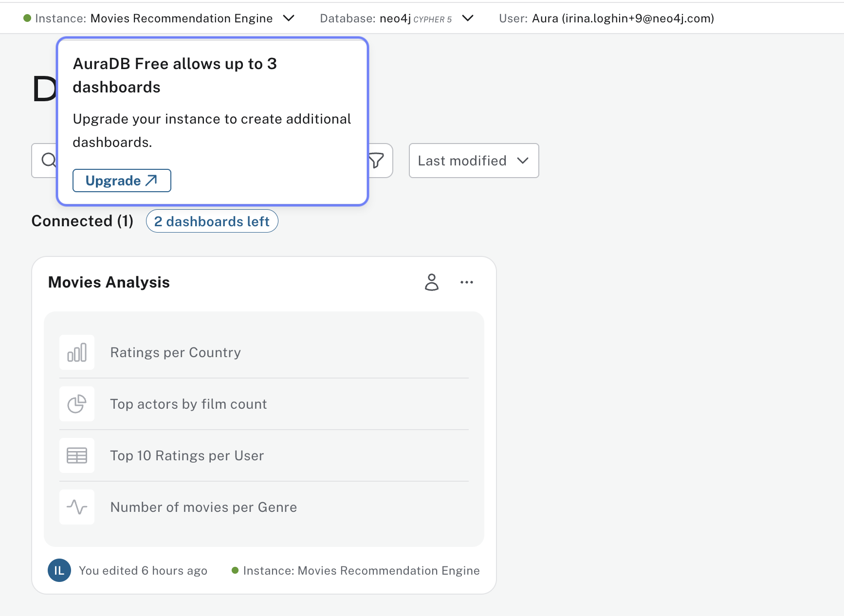Select the Top 10 Ratings per User label
844x616 pixels.
tap(187, 455)
